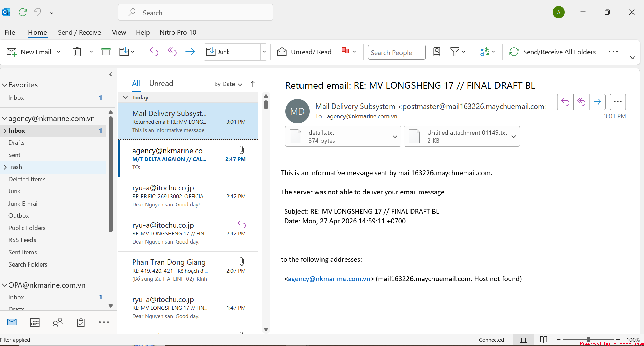
Task: Click the Translate icon in ribbon
Action: pyautogui.click(x=485, y=52)
